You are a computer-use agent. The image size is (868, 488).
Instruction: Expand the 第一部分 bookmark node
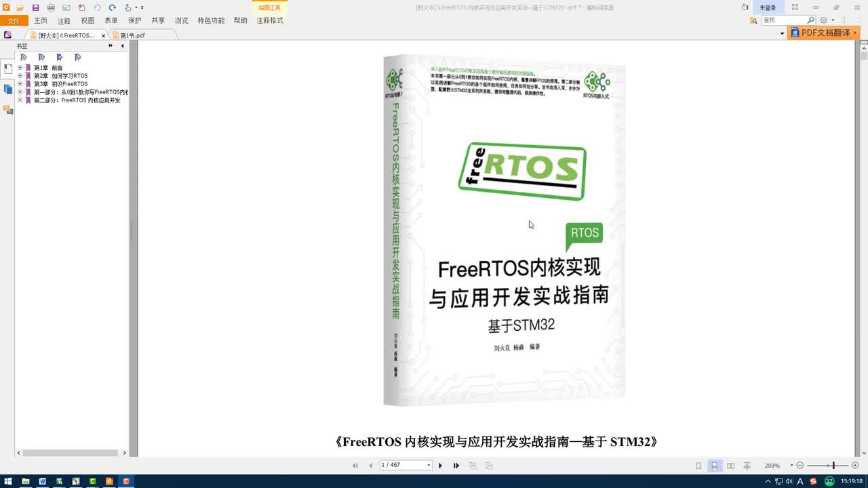click(20, 92)
